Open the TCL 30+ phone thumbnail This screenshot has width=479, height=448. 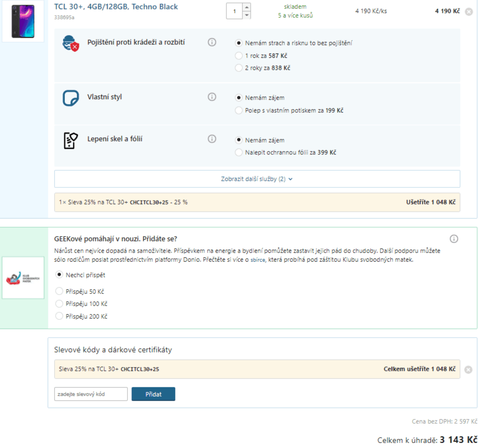tap(23, 22)
